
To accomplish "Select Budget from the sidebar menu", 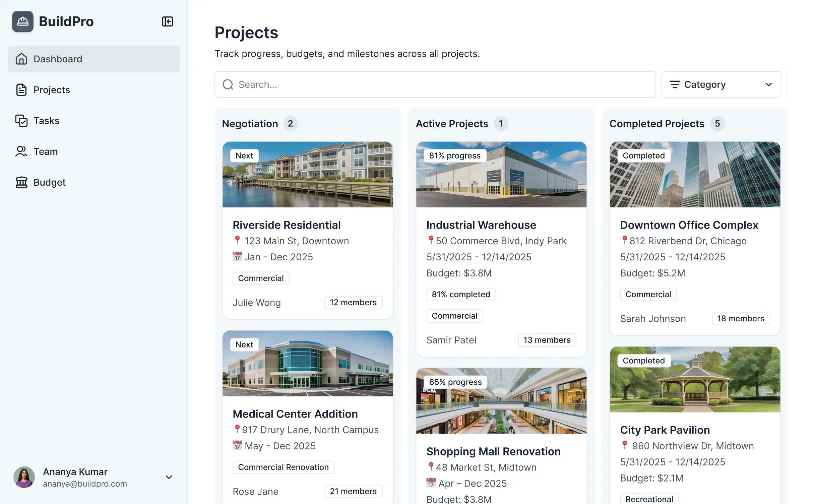I will click(49, 182).
